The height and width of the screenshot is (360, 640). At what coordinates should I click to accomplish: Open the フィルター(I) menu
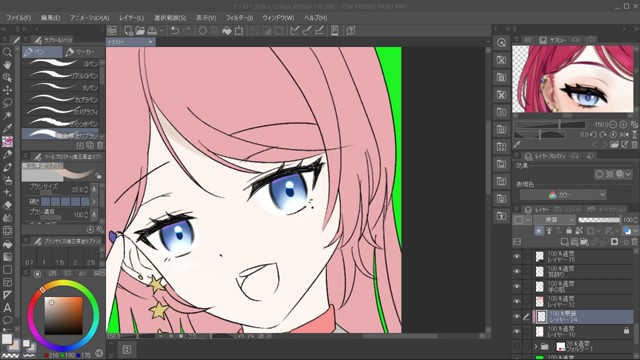coord(239,18)
